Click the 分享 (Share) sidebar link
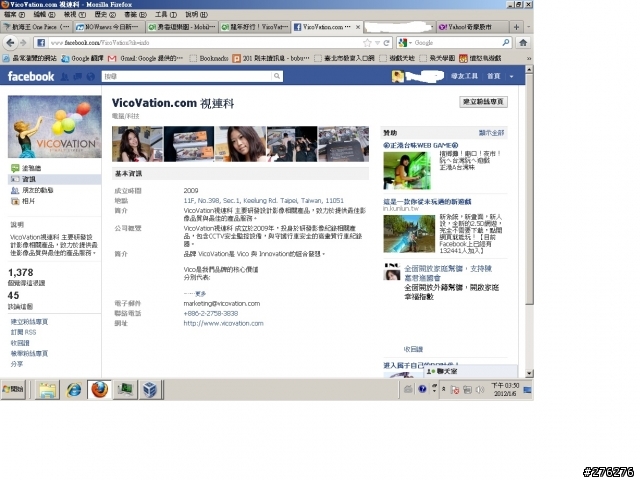640x480 pixels. coord(17,364)
